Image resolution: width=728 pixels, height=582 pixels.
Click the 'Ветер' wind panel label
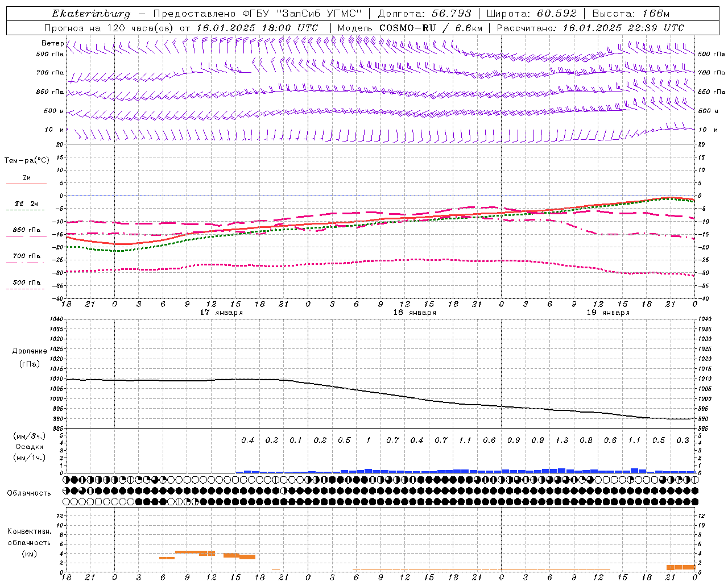point(52,43)
